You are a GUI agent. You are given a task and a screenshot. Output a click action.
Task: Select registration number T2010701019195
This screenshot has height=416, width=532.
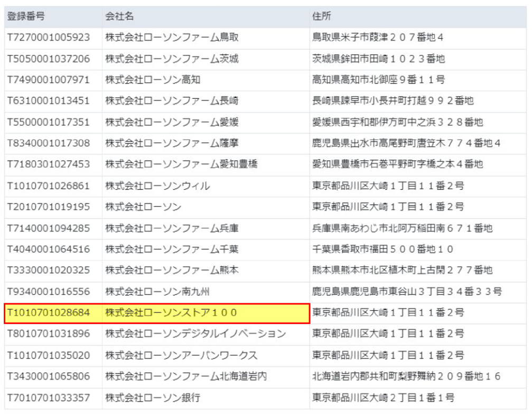[49, 207]
